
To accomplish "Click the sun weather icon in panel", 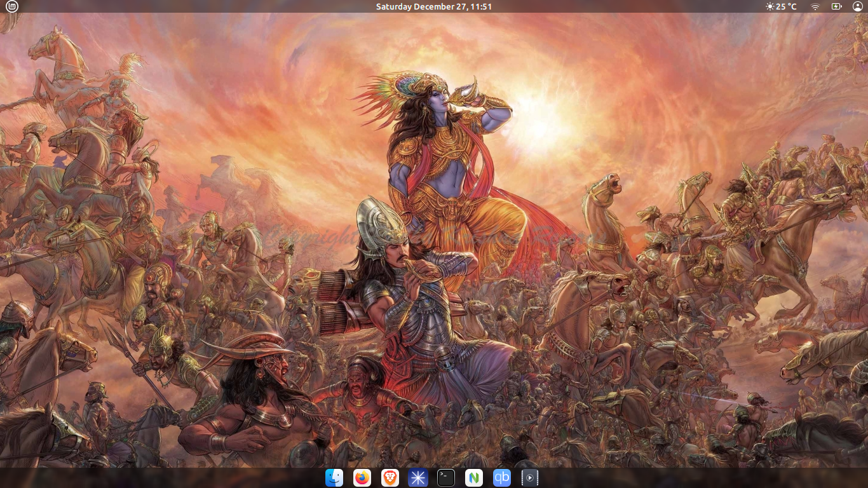I will pos(770,6).
